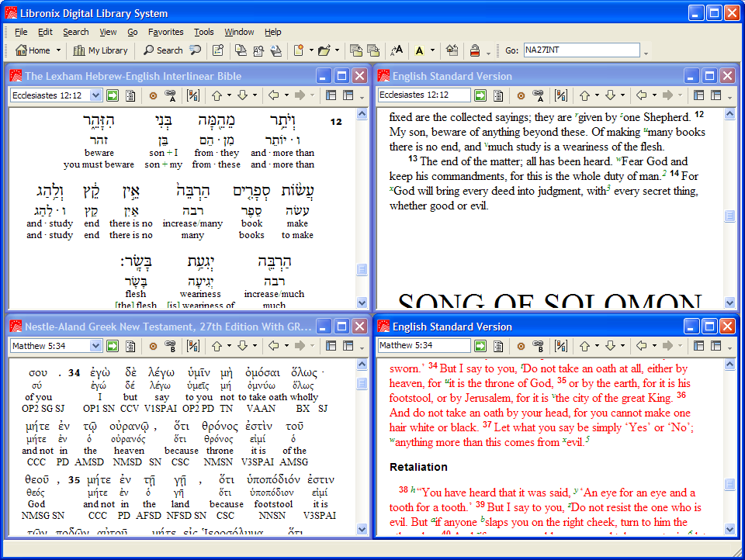Click the up arrow in top ESV panel
Viewport: 745px width, 560px height.
[584, 95]
